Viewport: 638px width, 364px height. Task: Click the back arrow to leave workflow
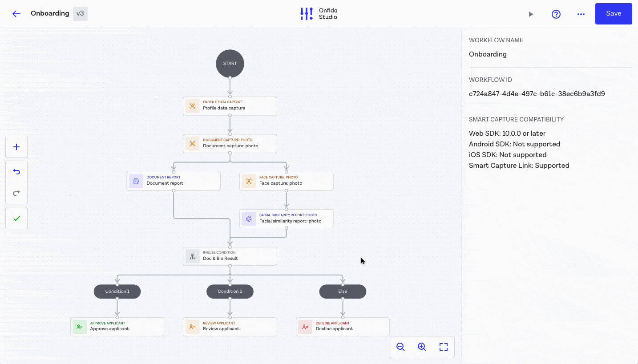point(16,13)
